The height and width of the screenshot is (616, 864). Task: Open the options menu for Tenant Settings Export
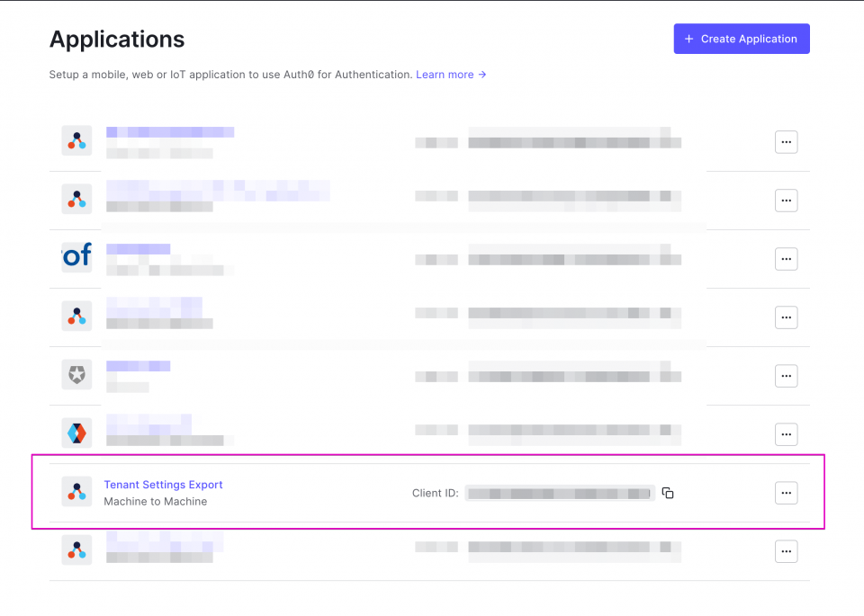[786, 492]
